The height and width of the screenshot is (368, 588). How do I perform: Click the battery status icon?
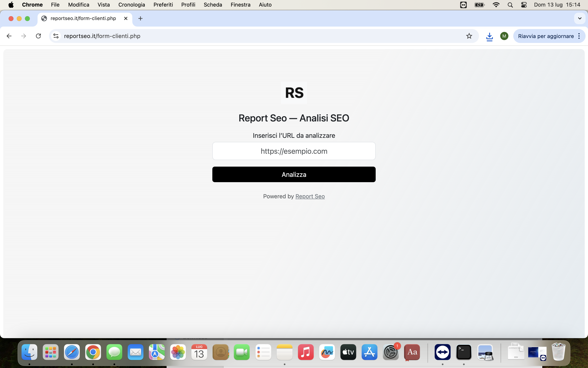pyautogui.click(x=480, y=5)
